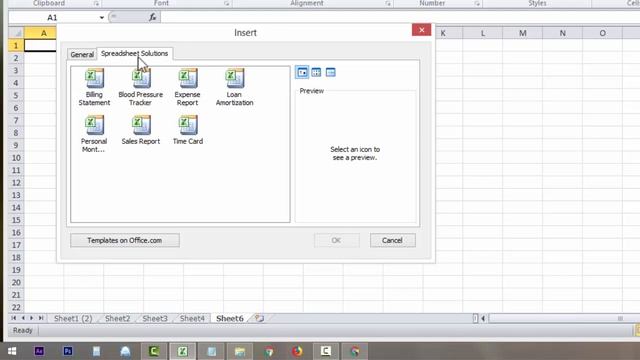Select the Sales Report template
Screen dimensions: 640x360
click(141, 130)
